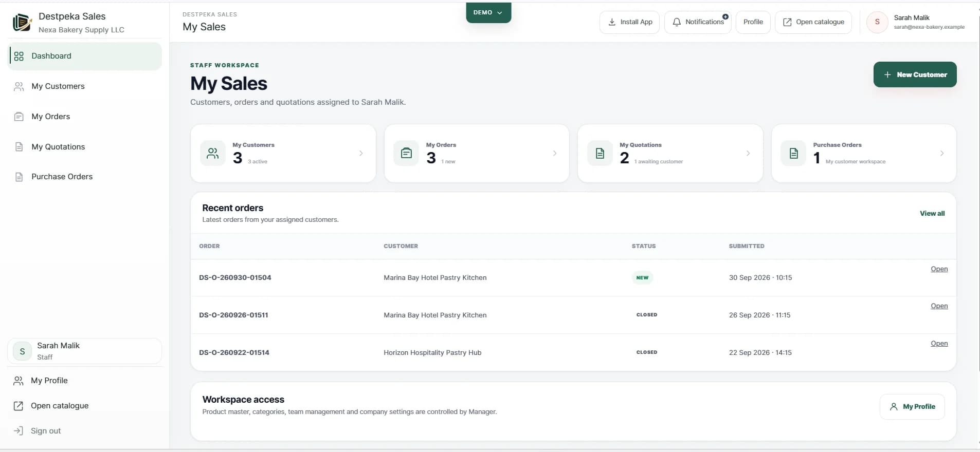Click View all recent orders link
The width and height of the screenshot is (980, 452).
click(x=932, y=214)
